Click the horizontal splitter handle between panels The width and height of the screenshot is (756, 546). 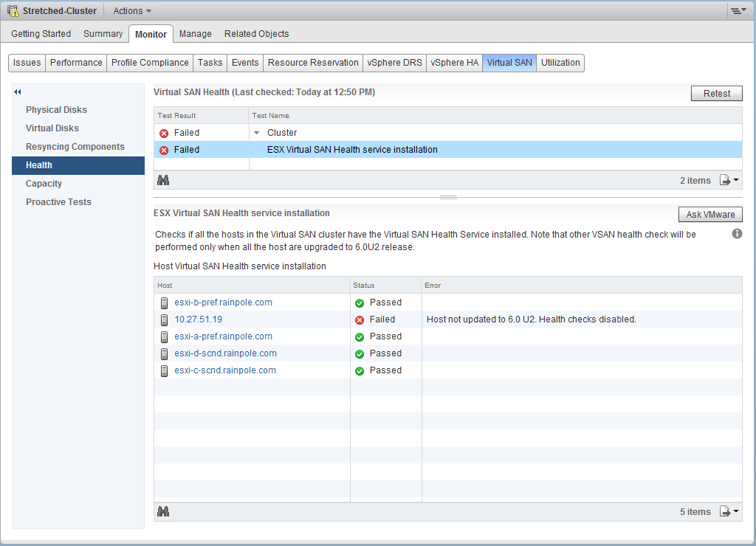[448, 198]
